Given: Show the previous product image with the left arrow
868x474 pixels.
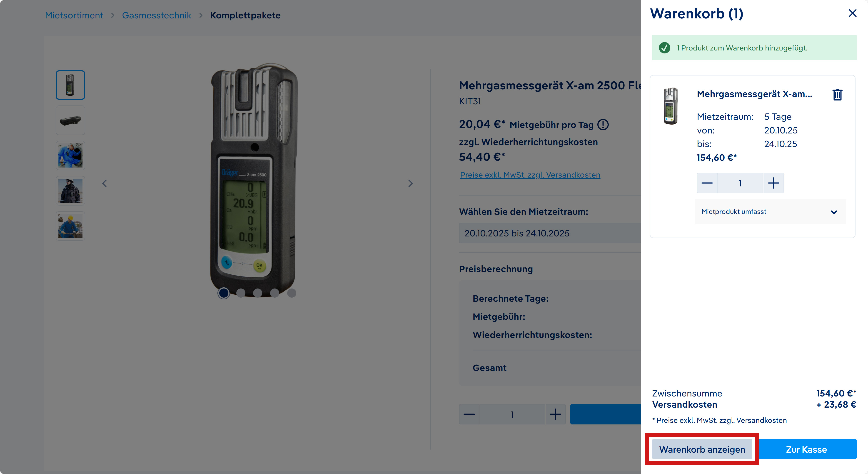Looking at the screenshot, I should pyautogui.click(x=105, y=183).
